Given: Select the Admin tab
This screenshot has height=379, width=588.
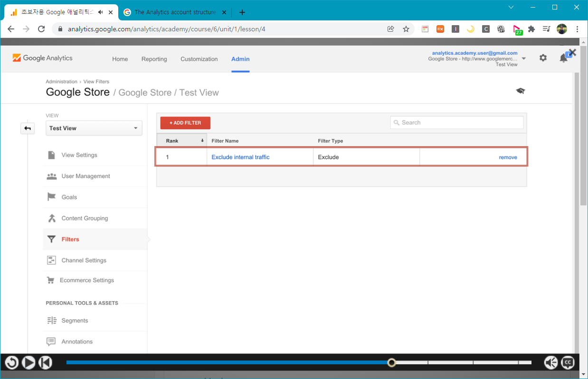Looking at the screenshot, I should point(240,59).
